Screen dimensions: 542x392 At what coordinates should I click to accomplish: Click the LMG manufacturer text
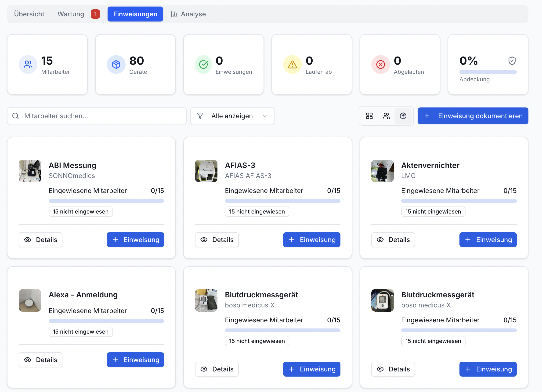408,176
